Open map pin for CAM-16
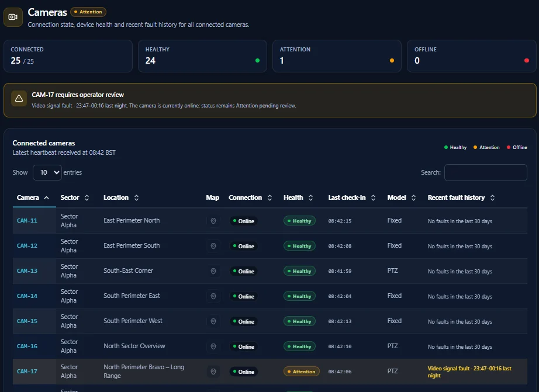The width and height of the screenshot is (539, 392). pyautogui.click(x=213, y=346)
